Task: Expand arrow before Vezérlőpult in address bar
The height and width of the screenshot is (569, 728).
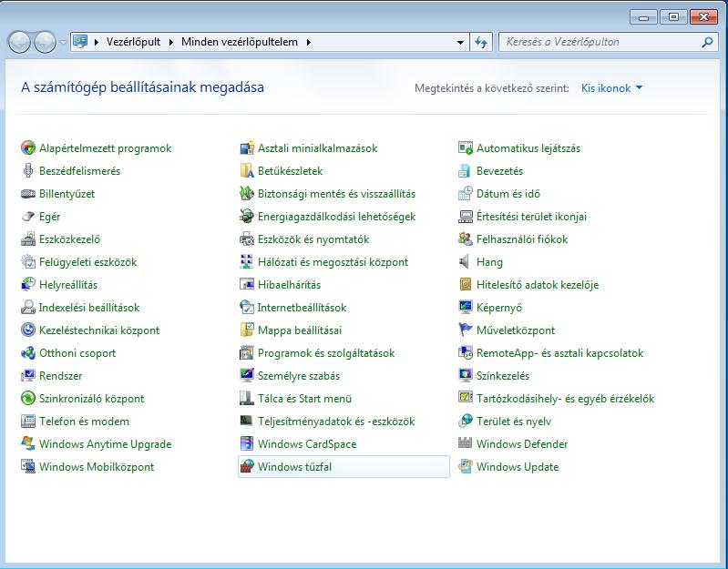Action: [x=97, y=42]
